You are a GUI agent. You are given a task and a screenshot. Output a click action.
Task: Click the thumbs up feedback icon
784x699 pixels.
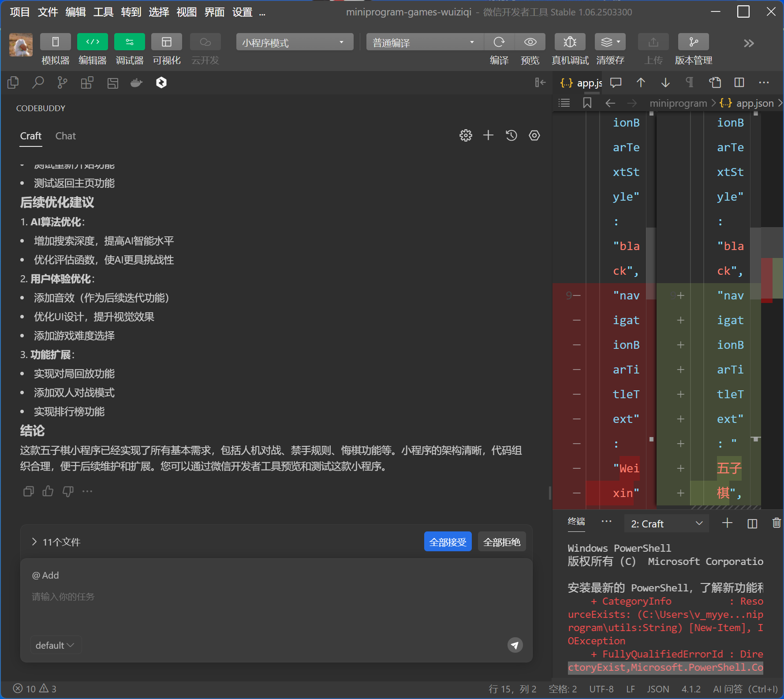[48, 491]
